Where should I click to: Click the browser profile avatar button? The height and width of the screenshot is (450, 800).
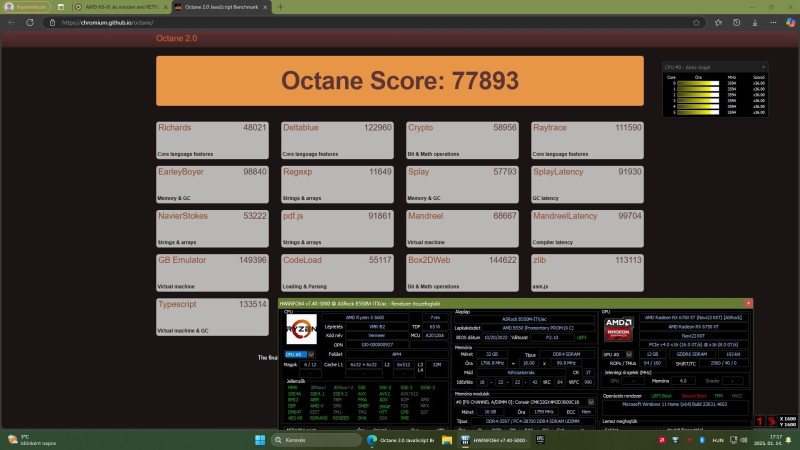click(27, 7)
